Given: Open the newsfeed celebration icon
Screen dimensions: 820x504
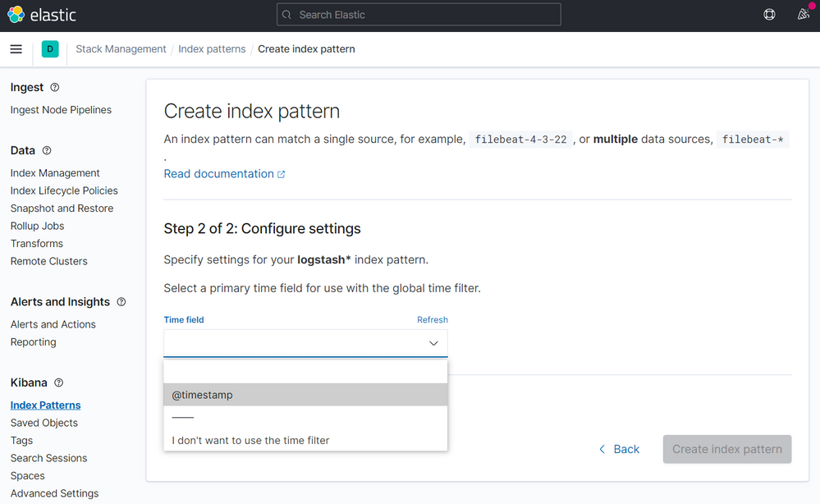Looking at the screenshot, I should point(804,14).
